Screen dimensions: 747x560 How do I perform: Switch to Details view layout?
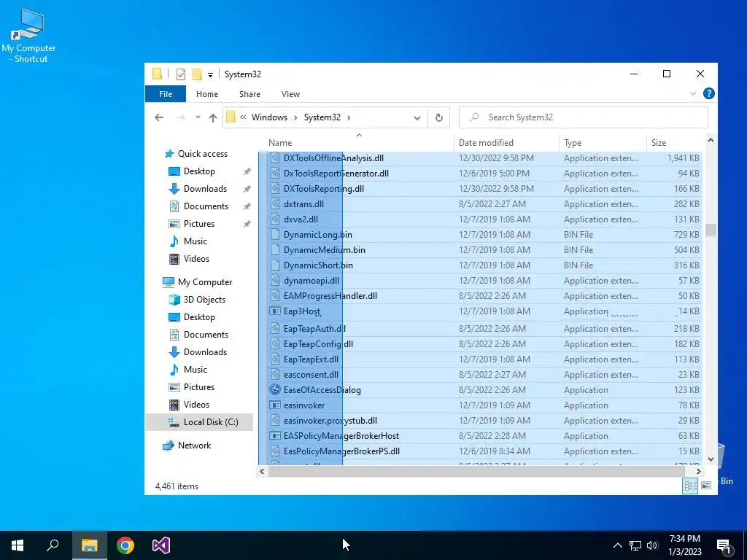(690, 485)
